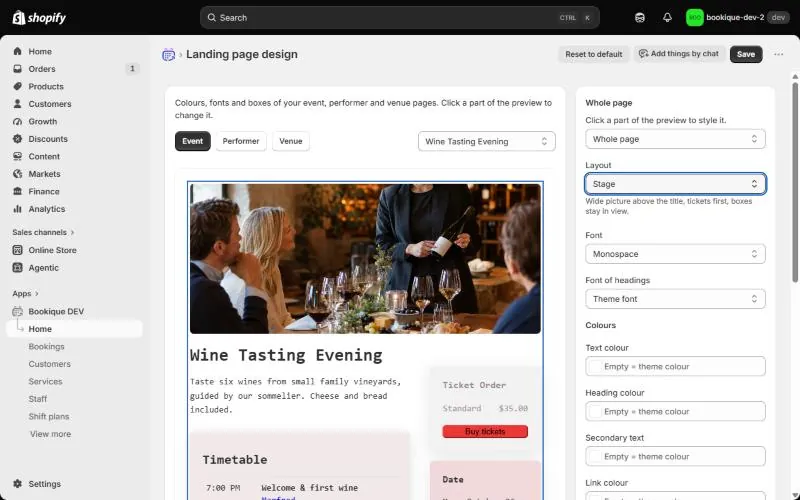
Task: Click Reset to default button
Action: (594, 54)
